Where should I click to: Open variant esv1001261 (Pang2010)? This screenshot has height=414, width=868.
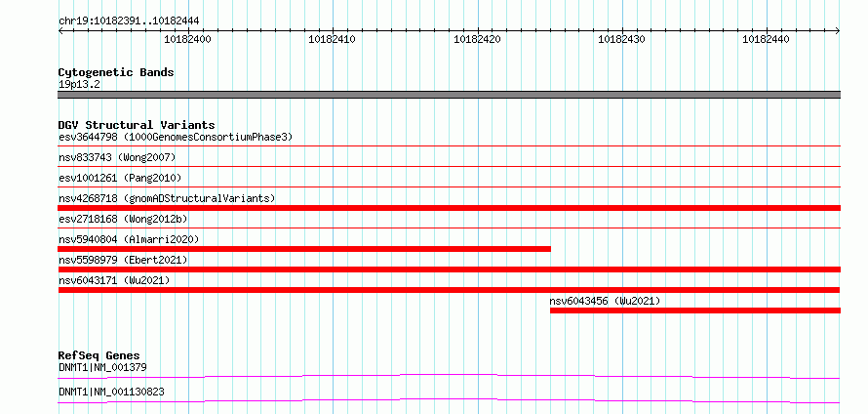pos(120,178)
